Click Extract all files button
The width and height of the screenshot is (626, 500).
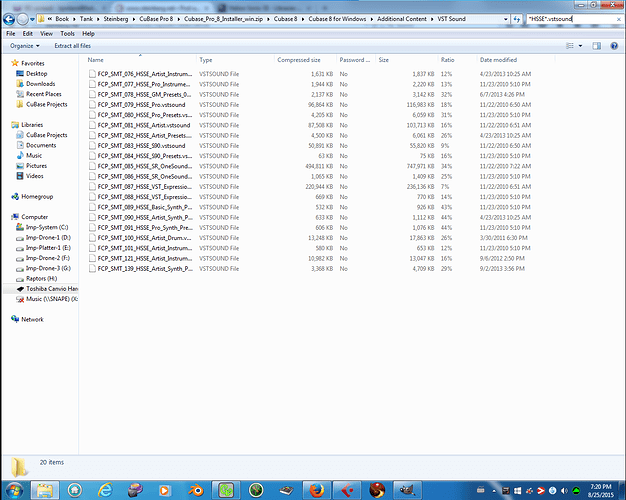point(73,46)
